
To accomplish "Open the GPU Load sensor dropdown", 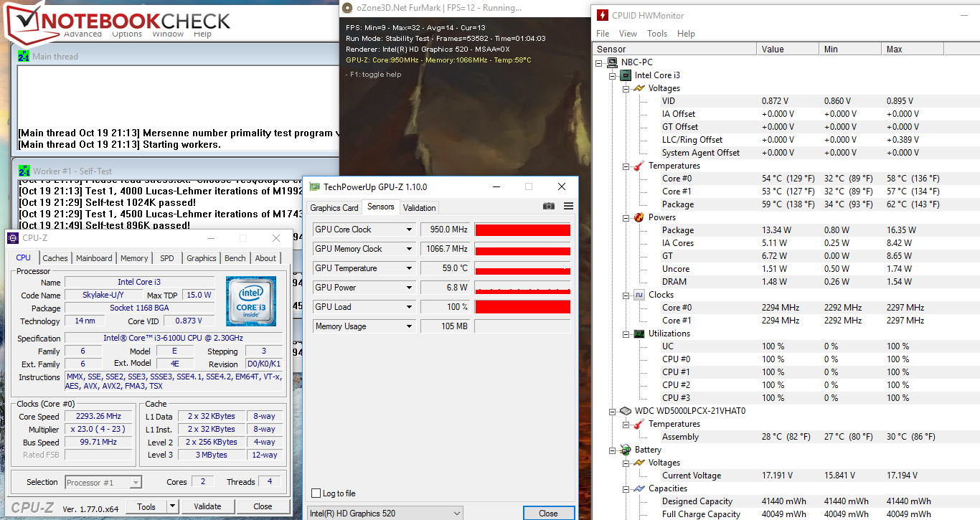I will [410, 307].
